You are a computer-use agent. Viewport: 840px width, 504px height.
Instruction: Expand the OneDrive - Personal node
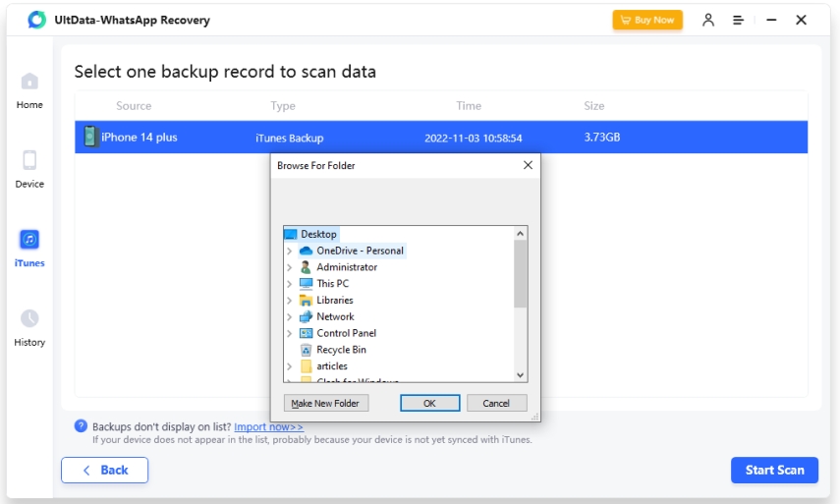click(290, 251)
